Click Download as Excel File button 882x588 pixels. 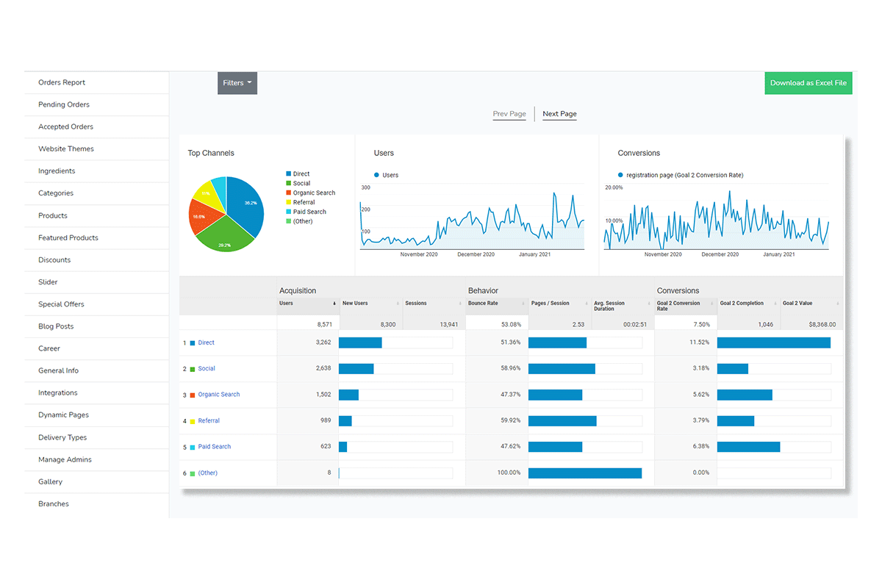808,83
